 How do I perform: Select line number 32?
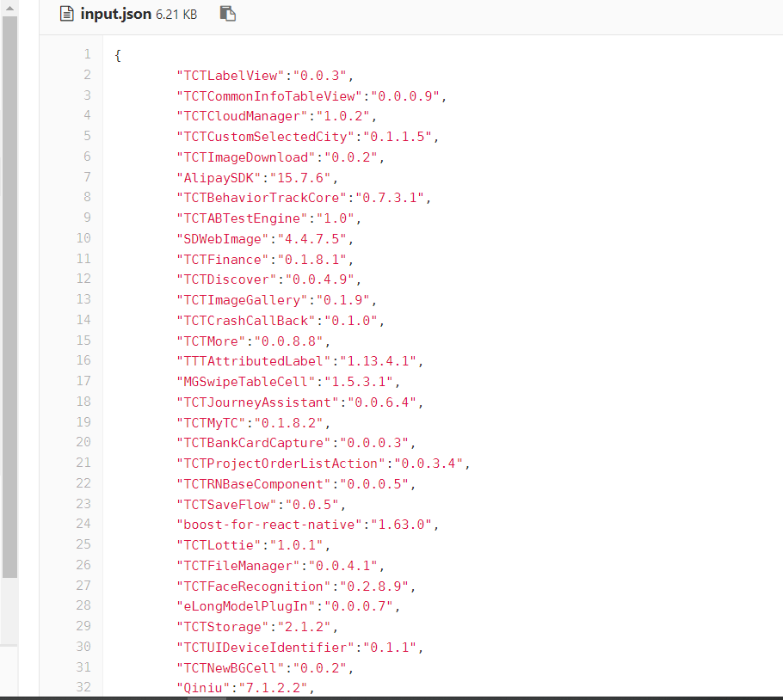[83, 687]
